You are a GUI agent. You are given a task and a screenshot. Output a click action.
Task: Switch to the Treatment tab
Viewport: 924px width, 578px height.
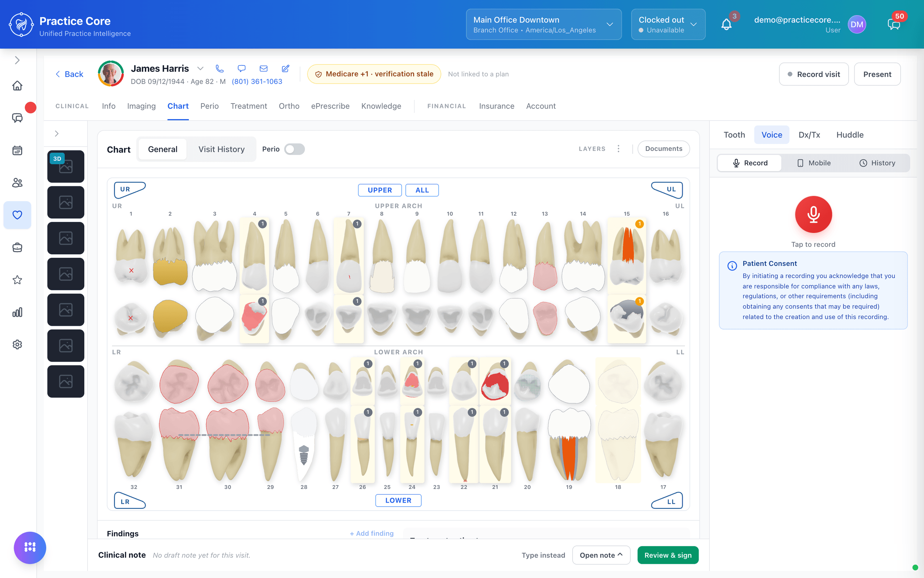(x=249, y=106)
